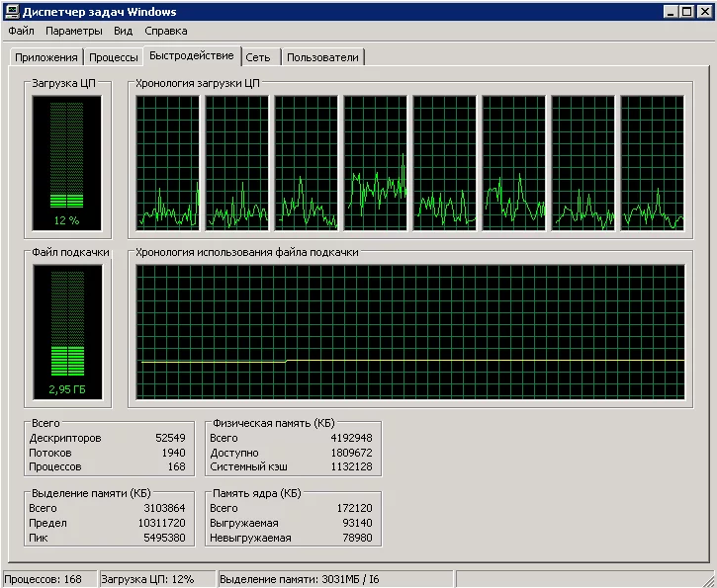Select the Быстродействие tab
This screenshot has width=717, height=588.
[x=192, y=55]
